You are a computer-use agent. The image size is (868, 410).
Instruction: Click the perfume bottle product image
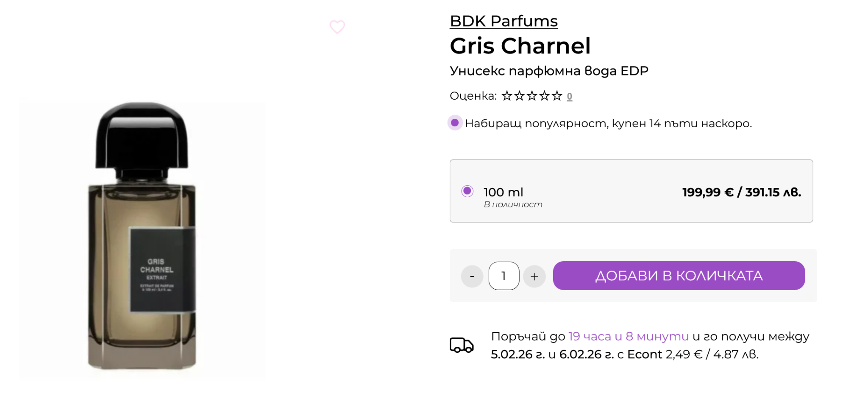pyautogui.click(x=142, y=237)
